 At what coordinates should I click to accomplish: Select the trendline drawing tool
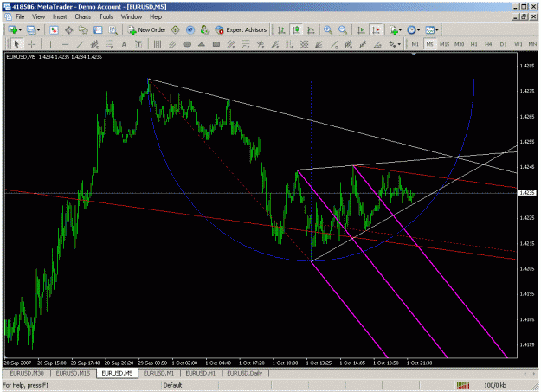[80, 44]
